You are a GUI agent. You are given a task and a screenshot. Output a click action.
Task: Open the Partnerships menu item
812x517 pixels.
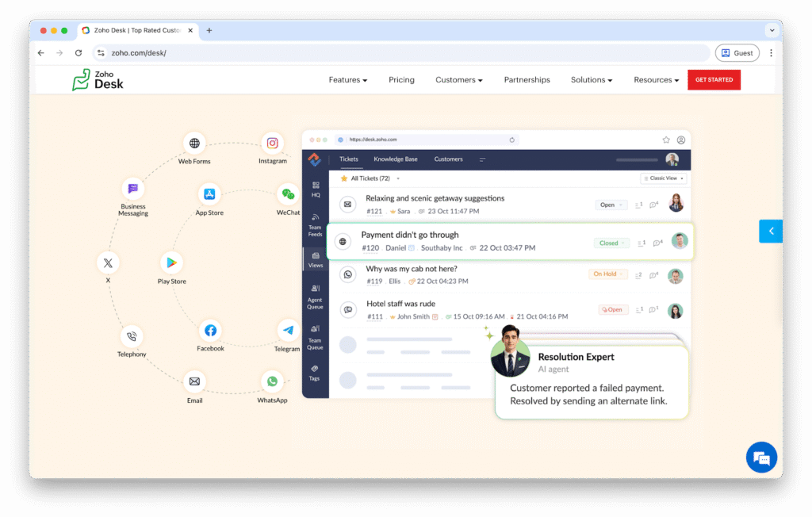[527, 80]
